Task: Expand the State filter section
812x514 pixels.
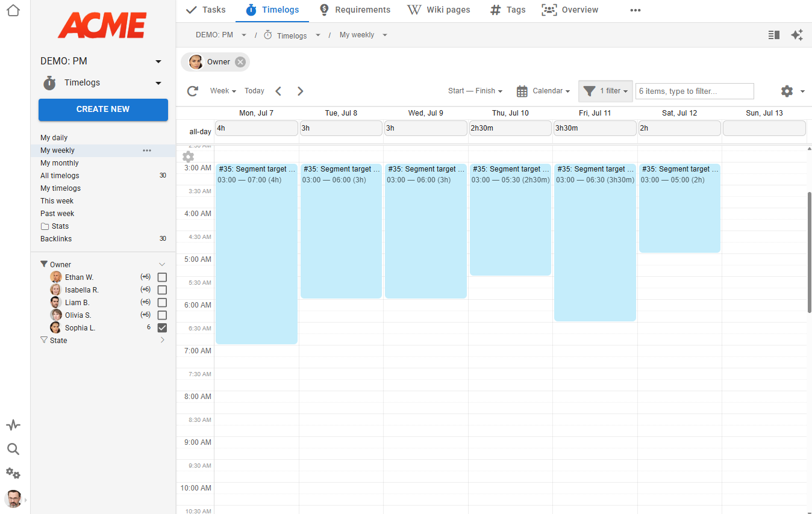Action: 161,339
